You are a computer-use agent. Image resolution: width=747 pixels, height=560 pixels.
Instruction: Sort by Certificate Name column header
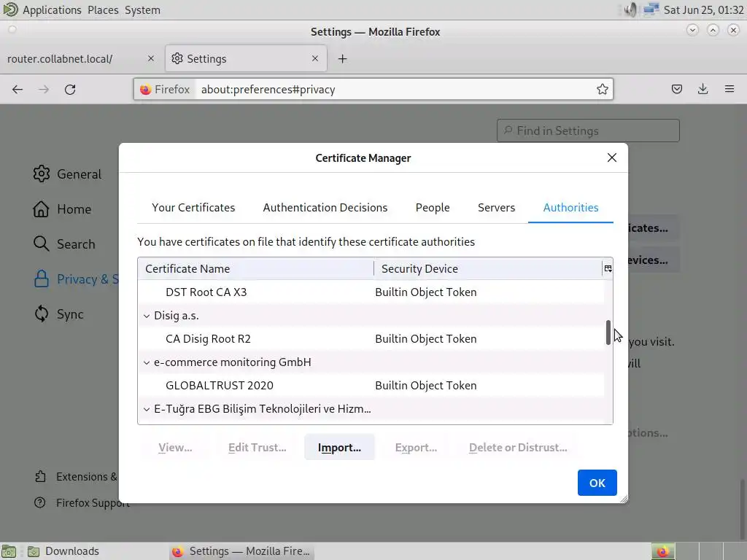point(256,268)
